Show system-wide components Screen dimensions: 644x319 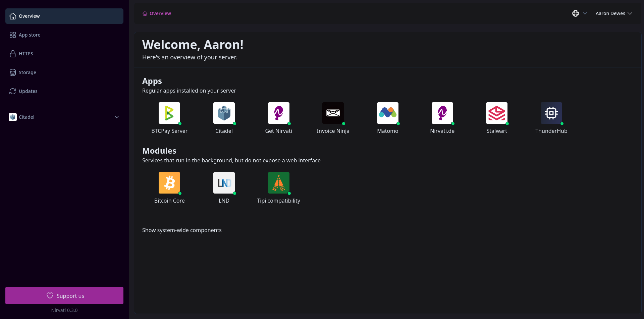pos(182,230)
